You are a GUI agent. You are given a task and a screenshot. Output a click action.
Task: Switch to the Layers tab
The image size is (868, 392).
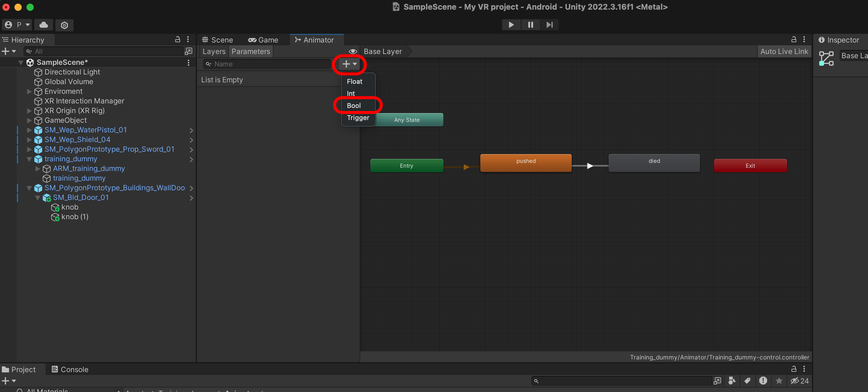[x=214, y=51]
